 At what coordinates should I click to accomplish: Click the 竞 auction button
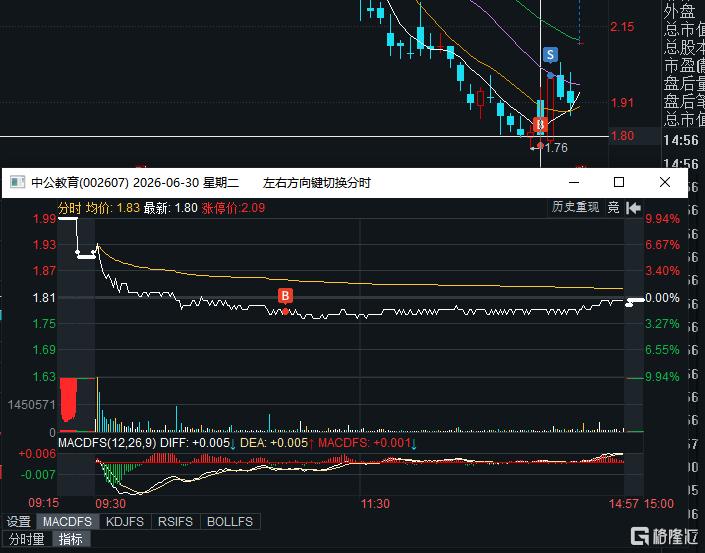click(x=613, y=208)
